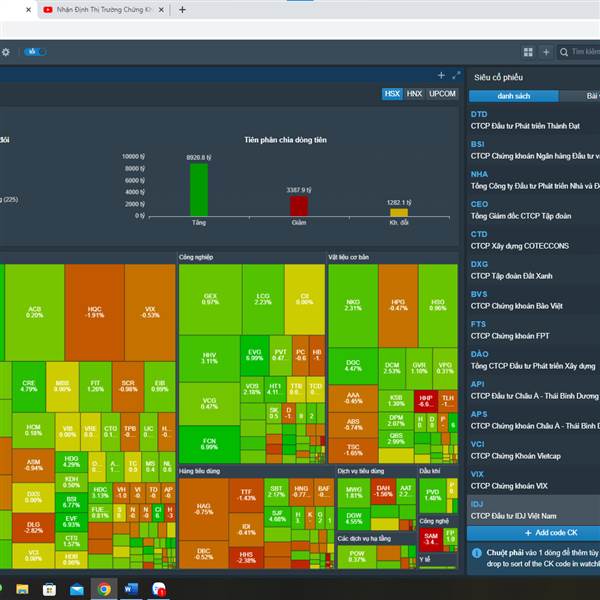Open the Zalo taskbar icon with notification badge
This screenshot has height=600, width=600.
click(x=158, y=589)
